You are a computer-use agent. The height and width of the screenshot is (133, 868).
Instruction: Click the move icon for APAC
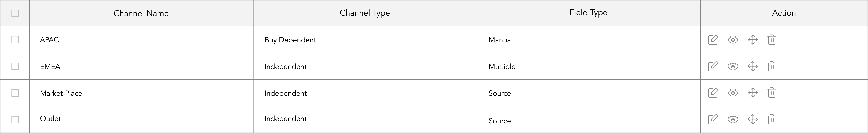753,40
